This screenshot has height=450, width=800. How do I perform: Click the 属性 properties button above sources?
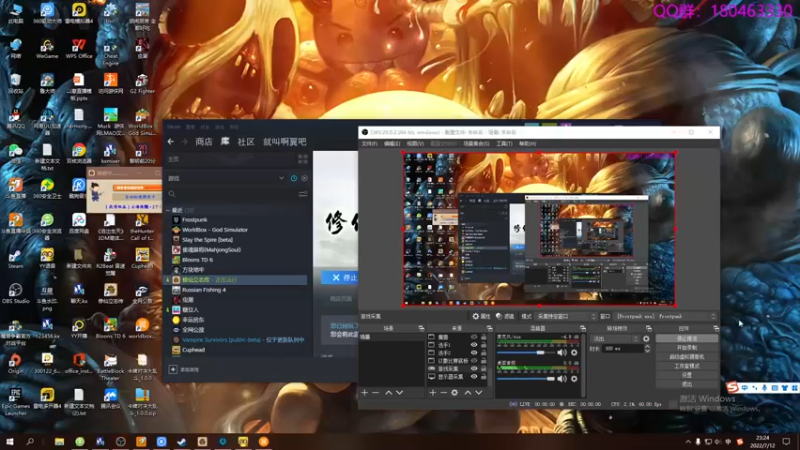click(481, 316)
